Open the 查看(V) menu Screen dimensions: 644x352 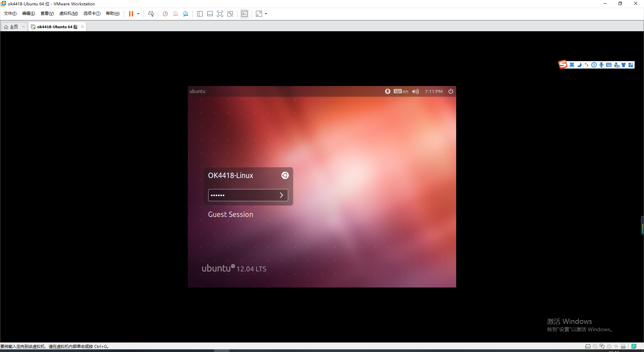point(47,13)
